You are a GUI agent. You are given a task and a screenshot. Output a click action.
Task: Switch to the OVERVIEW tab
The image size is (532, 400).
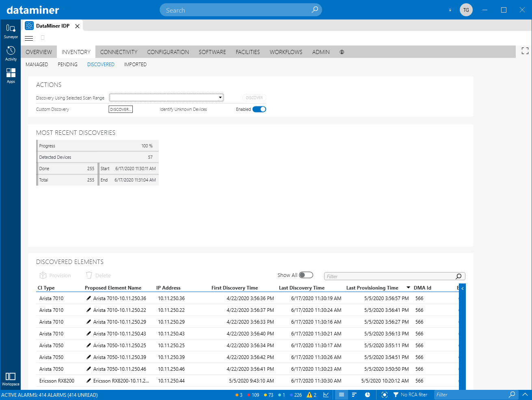[39, 52]
